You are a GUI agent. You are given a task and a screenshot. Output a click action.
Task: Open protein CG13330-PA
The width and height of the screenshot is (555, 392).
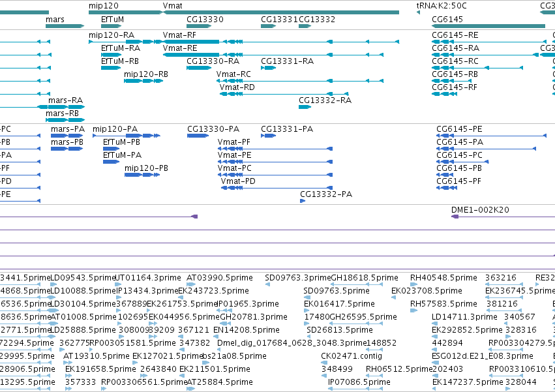coord(213,129)
